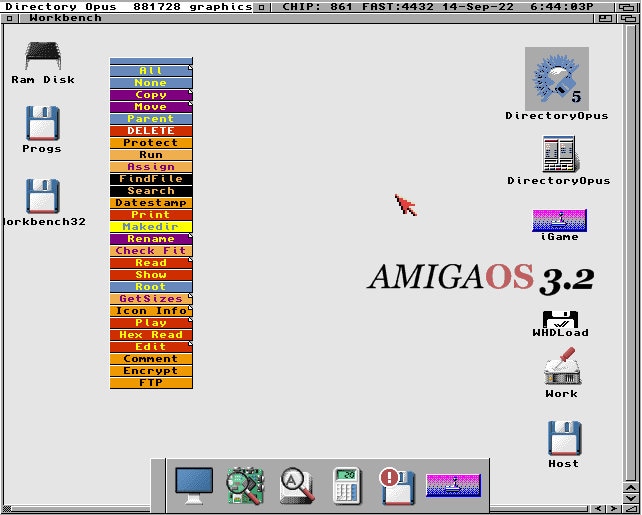Click the Encrypt button
642x515 pixels.
[151, 370]
